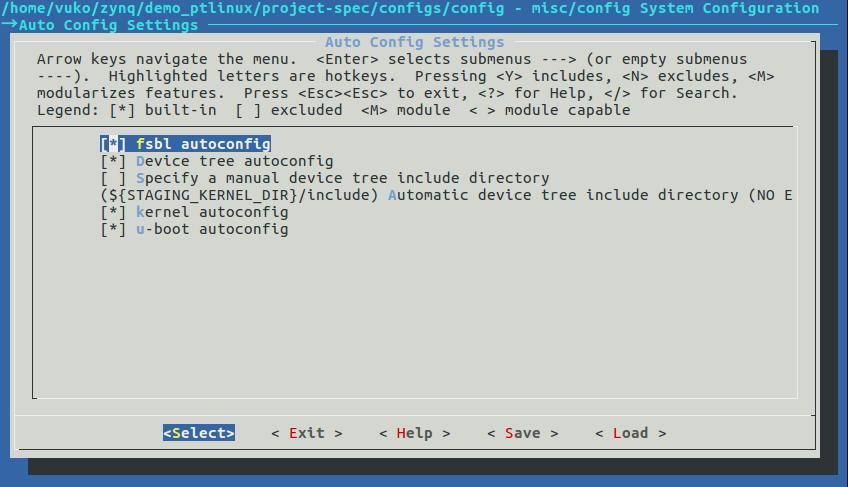Click the config file path title text

click(411, 8)
